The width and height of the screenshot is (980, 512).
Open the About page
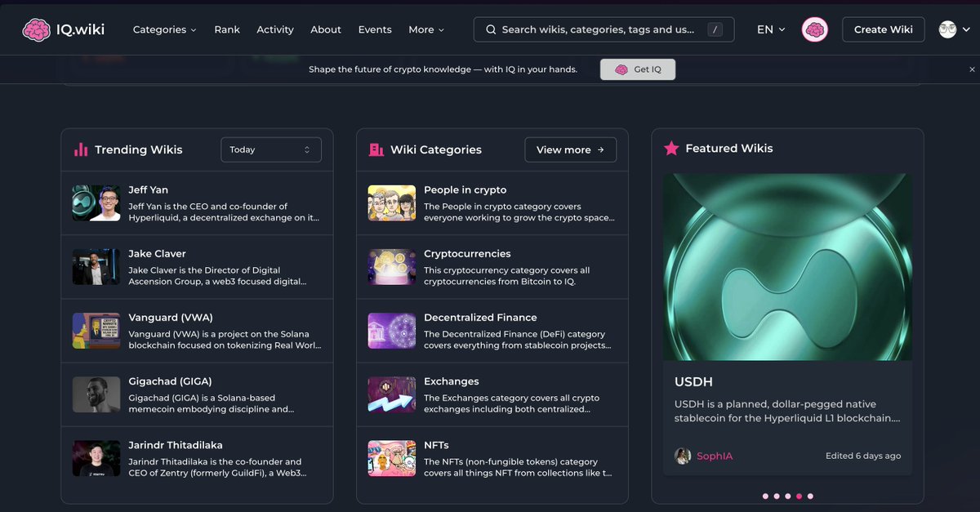coord(326,29)
